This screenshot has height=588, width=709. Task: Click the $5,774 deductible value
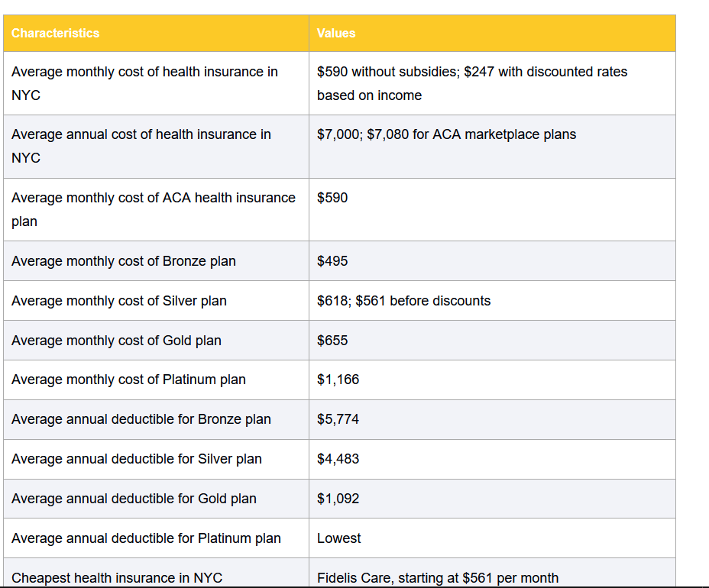pyautogui.click(x=338, y=419)
